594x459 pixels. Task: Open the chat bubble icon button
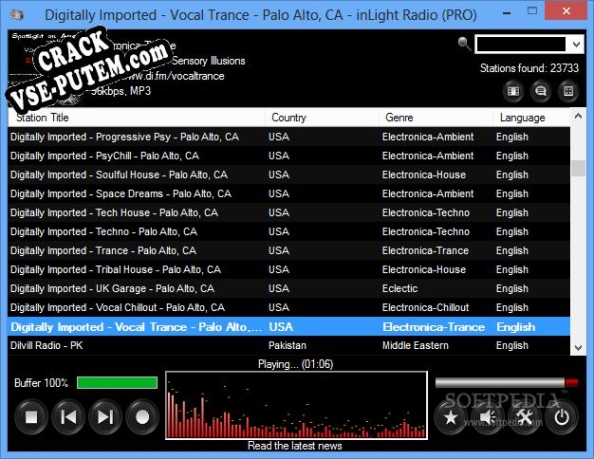[541, 91]
